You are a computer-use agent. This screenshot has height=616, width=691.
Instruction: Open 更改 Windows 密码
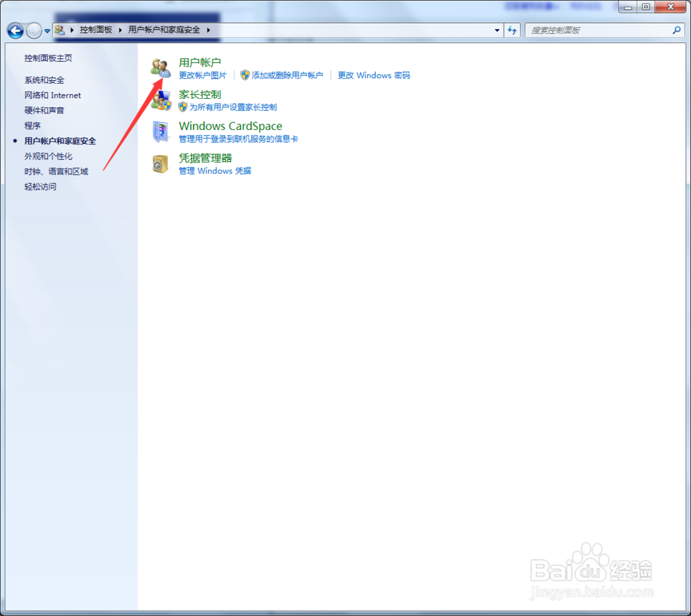[373, 75]
